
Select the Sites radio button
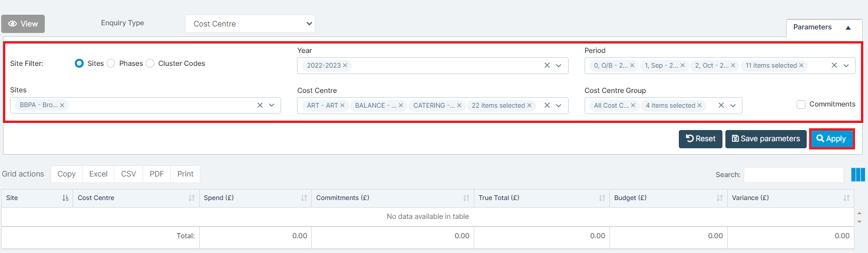point(79,64)
